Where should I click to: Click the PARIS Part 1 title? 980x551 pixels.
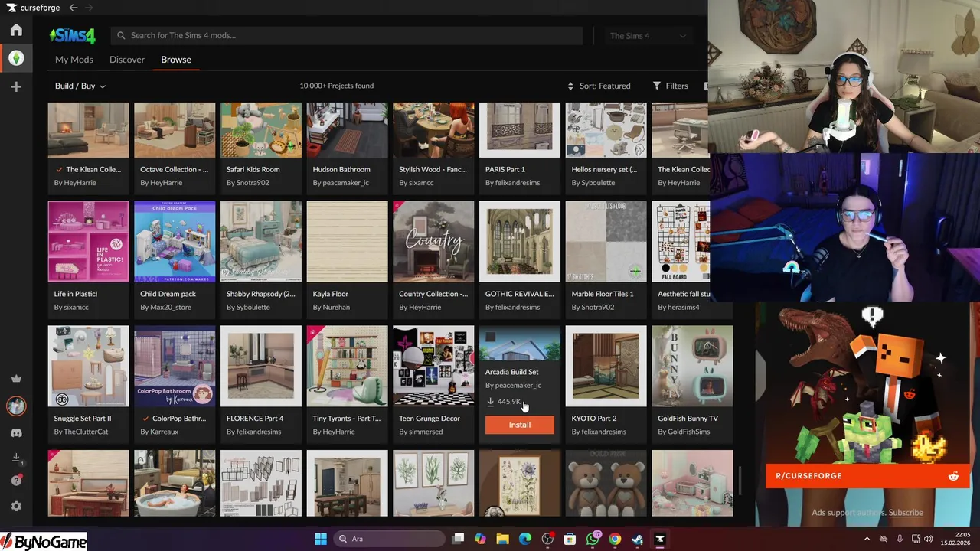(x=505, y=169)
